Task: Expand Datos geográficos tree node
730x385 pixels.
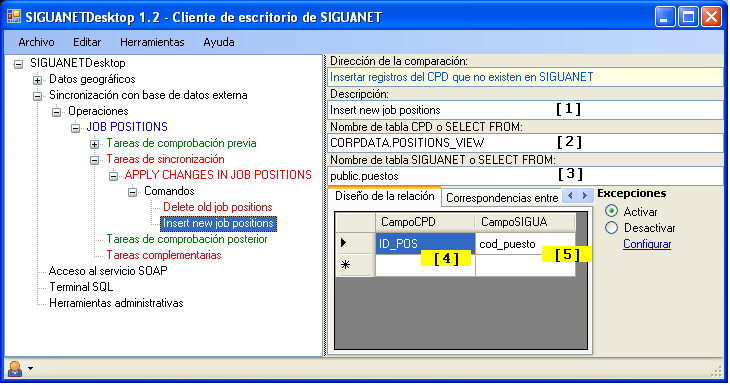Action: pos(37,80)
